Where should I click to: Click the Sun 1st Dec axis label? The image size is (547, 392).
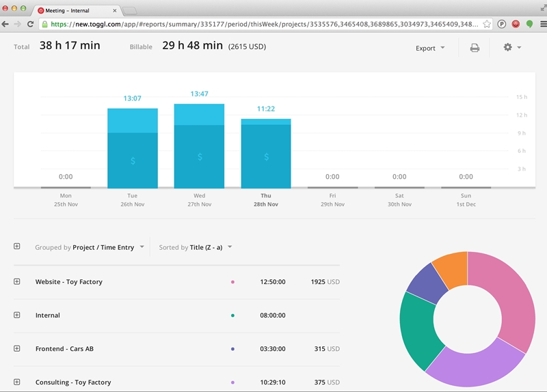click(466, 200)
